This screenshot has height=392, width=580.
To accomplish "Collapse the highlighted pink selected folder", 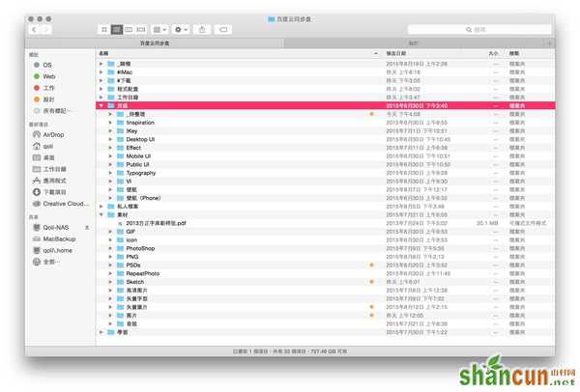I will coord(101,105).
